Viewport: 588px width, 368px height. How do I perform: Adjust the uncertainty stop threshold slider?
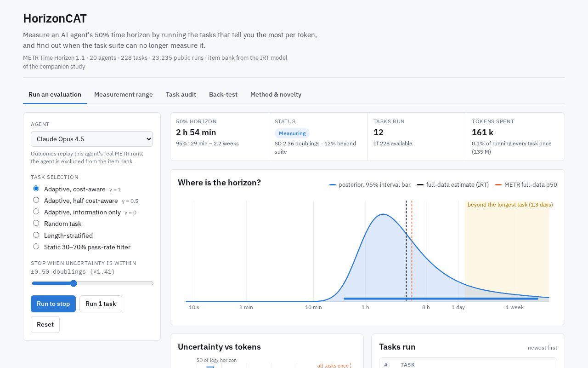coord(92,283)
